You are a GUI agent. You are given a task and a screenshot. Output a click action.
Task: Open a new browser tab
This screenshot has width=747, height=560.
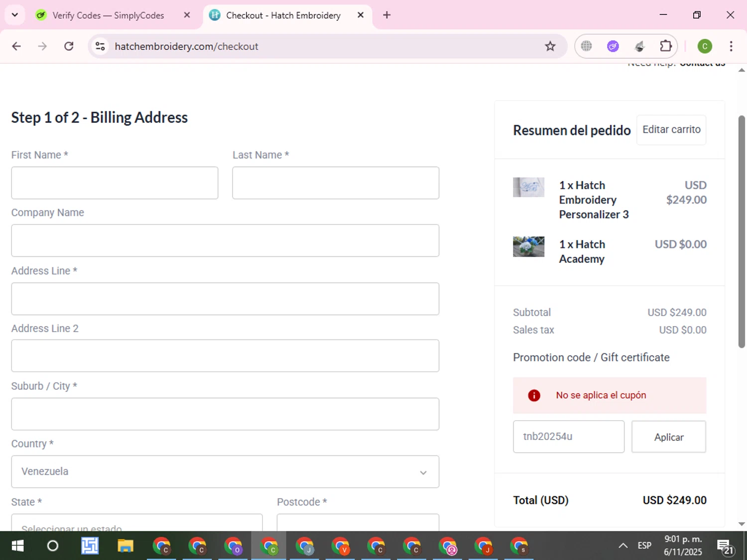point(386,15)
